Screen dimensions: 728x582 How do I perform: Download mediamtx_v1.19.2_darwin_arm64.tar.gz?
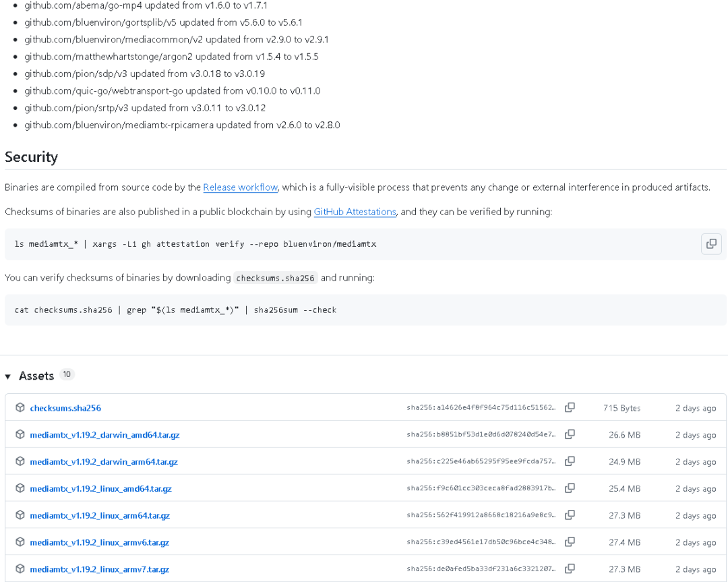[104, 462]
